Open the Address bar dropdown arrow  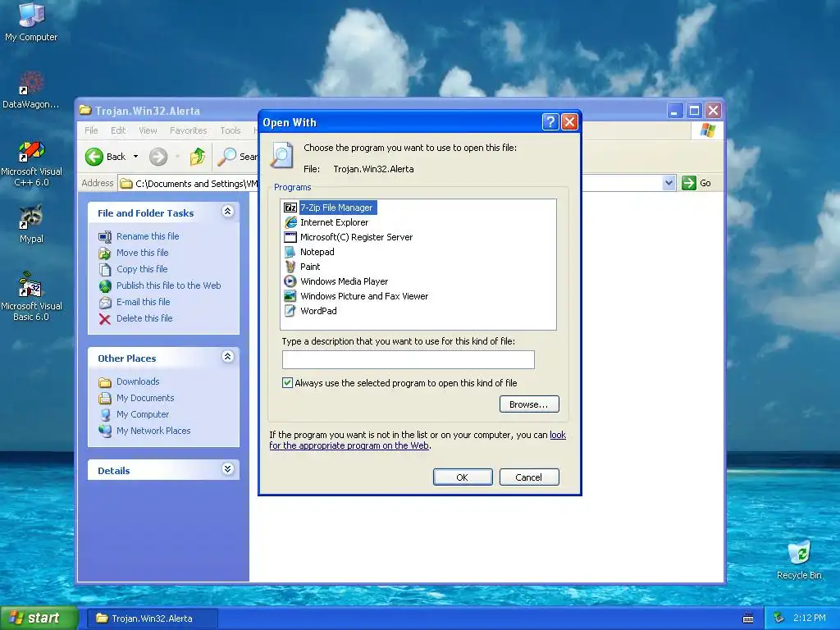pos(669,183)
